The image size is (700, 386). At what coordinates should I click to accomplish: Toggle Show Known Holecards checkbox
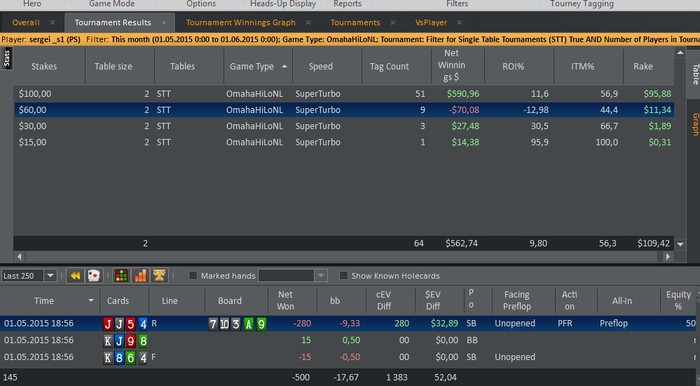(x=343, y=276)
